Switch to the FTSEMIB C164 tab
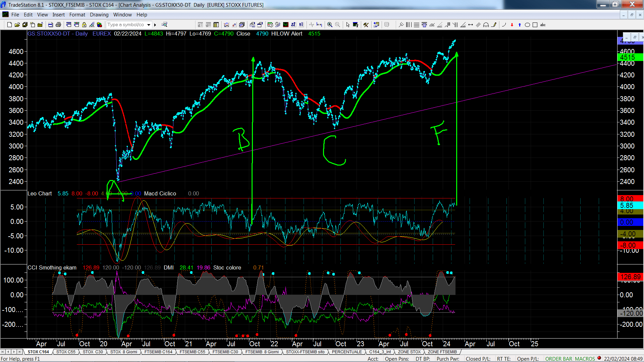 click(x=158, y=352)
